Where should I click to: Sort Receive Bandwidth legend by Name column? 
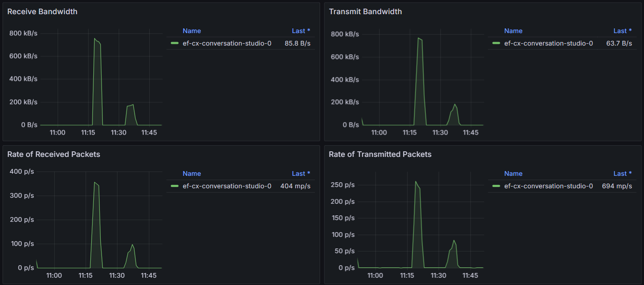191,31
